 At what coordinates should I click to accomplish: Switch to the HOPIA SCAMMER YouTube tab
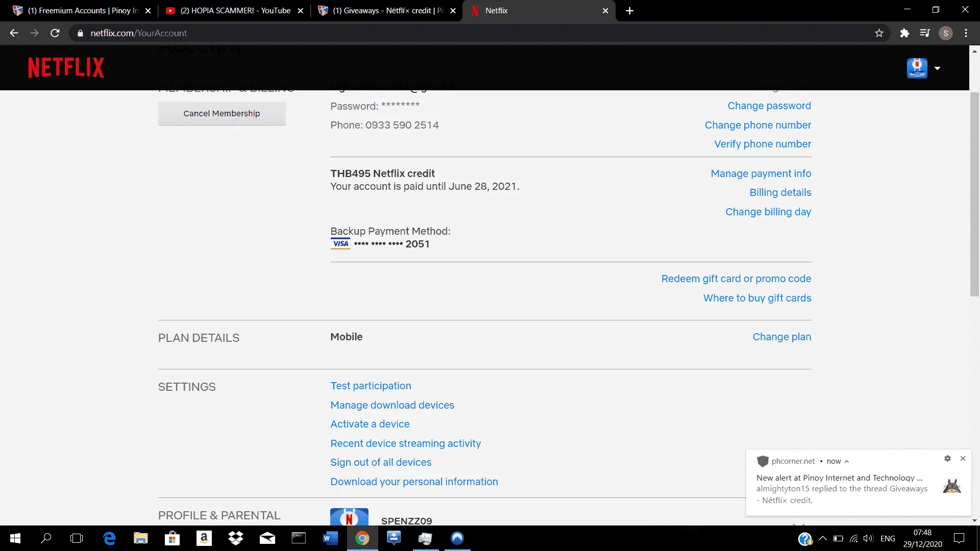pos(235,10)
